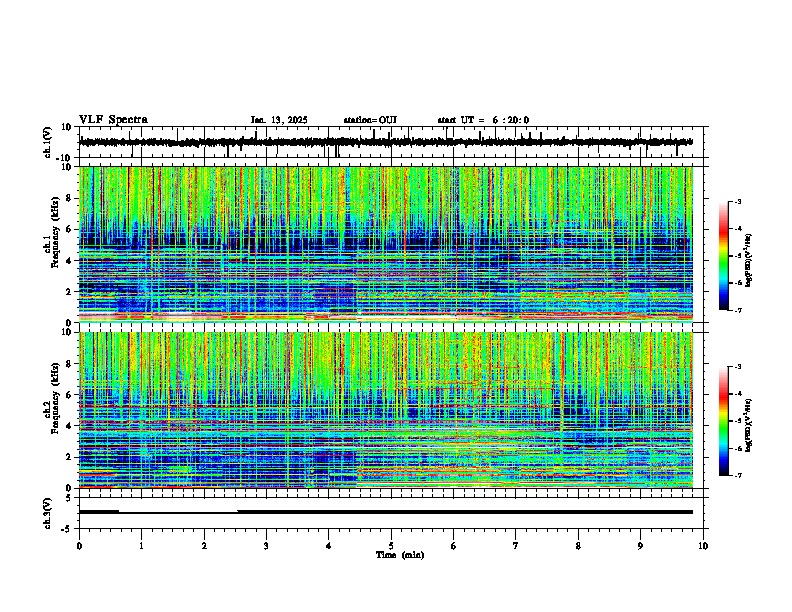Click the "ch.3(V)" axis label
792x612 pixels.
(x=48, y=513)
